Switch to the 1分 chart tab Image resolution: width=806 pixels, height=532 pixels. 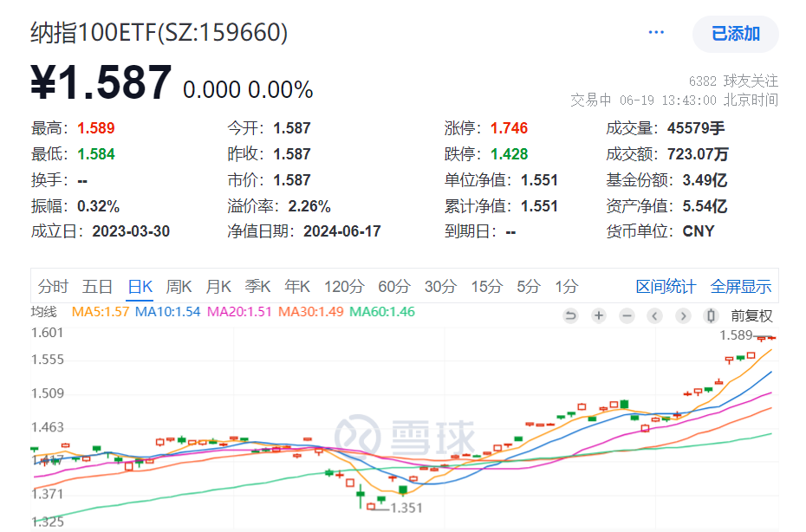pos(567,286)
